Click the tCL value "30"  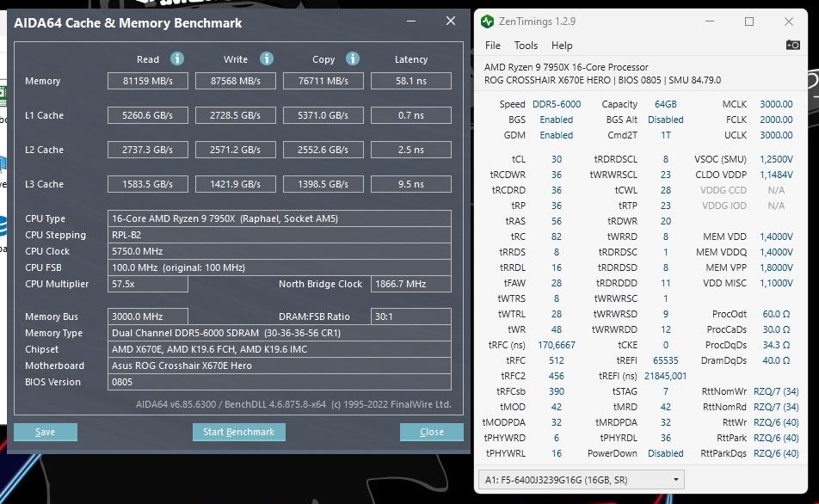557,159
